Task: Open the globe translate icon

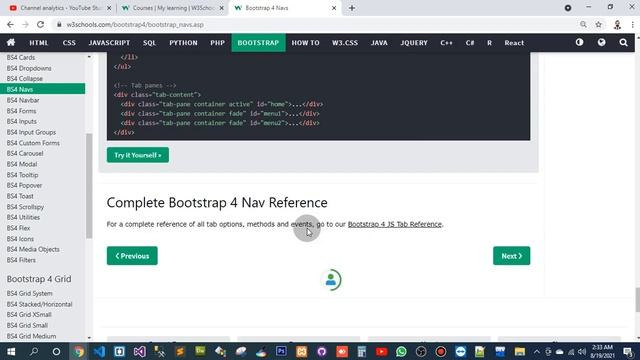Action: tap(601, 42)
